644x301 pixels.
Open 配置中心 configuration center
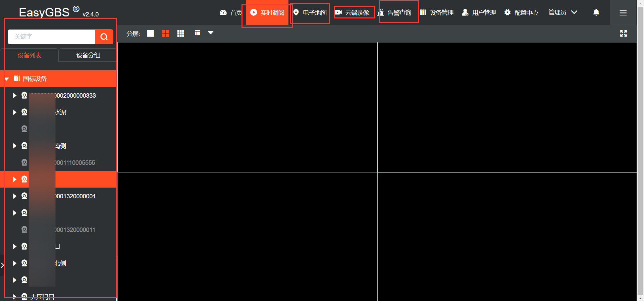coord(521,12)
